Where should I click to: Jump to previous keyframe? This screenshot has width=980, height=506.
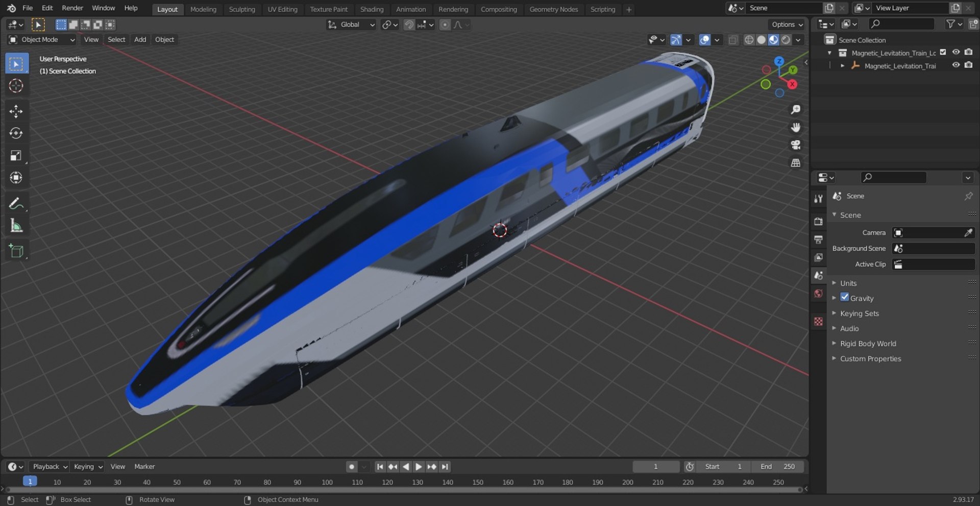click(393, 467)
